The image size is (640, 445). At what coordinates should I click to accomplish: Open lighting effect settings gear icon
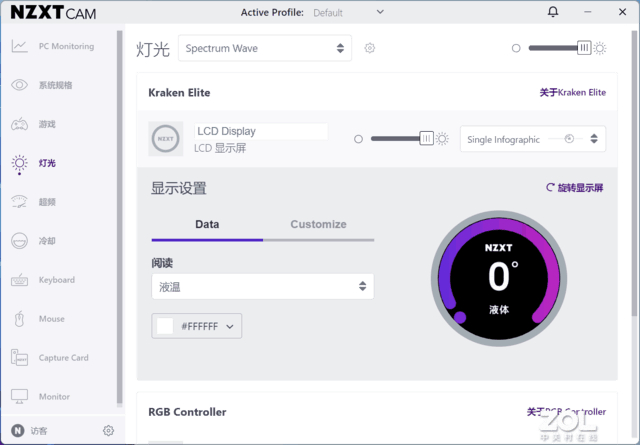(x=369, y=48)
